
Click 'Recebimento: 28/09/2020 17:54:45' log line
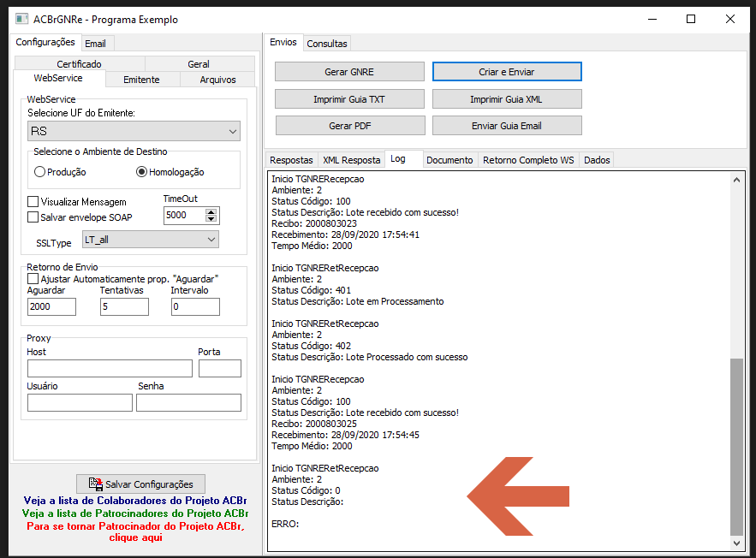pos(345,435)
